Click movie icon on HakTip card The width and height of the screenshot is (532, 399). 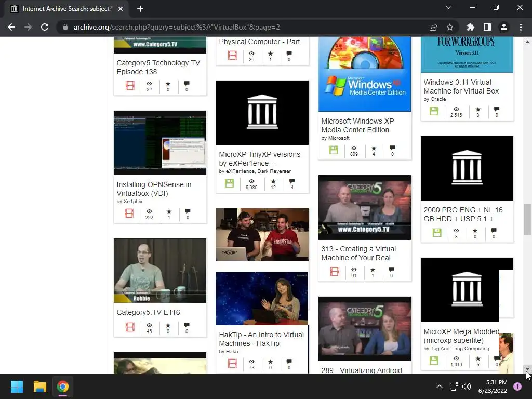coord(232,363)
